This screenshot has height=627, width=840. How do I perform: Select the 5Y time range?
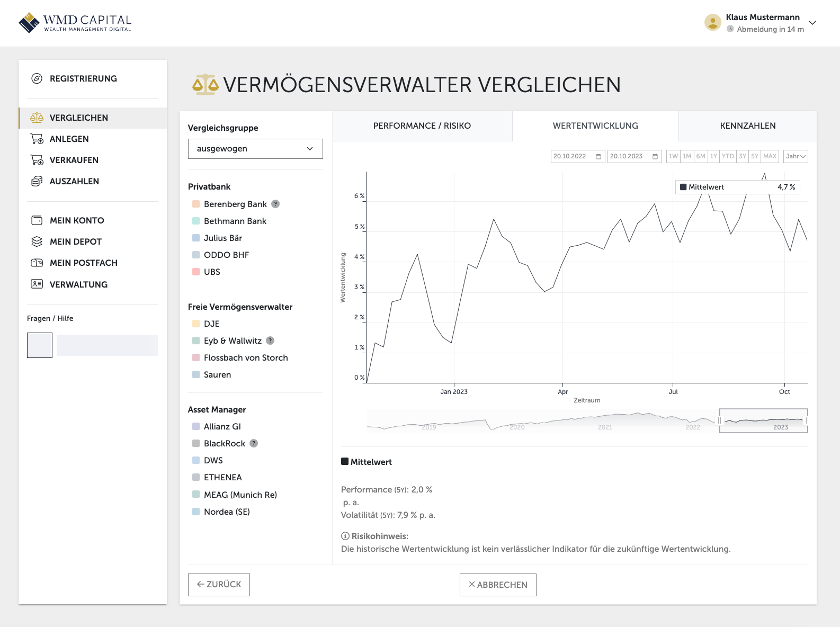pos(755,156)
